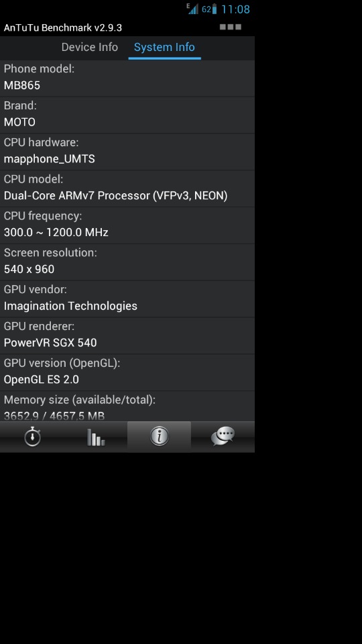
Task: Tap the GPU renderer PowerVR SGX 540 row
Action: tap(127, 335)
